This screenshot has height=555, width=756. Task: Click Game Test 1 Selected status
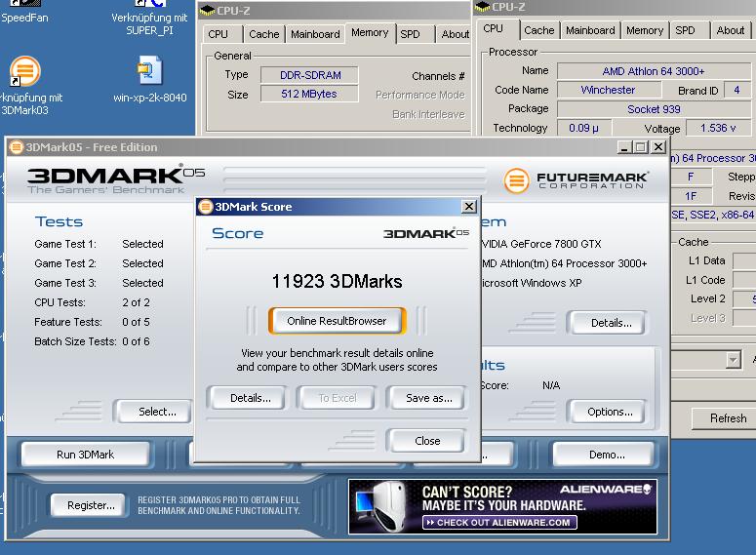point(142,244)
